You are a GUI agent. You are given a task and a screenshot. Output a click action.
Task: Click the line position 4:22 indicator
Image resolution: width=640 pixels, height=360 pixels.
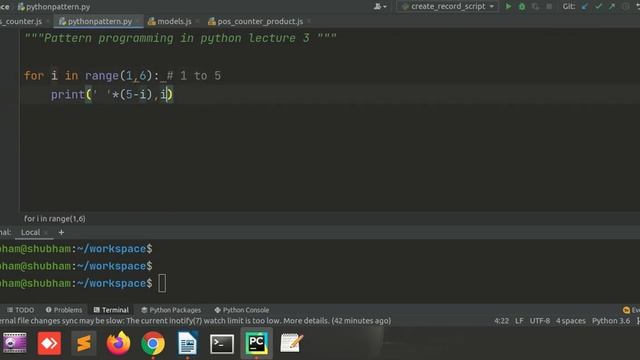[x=502, y=321]
